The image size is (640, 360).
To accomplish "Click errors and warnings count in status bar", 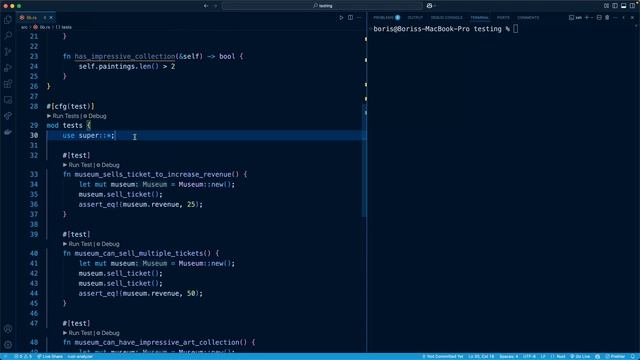I will 23,356.
